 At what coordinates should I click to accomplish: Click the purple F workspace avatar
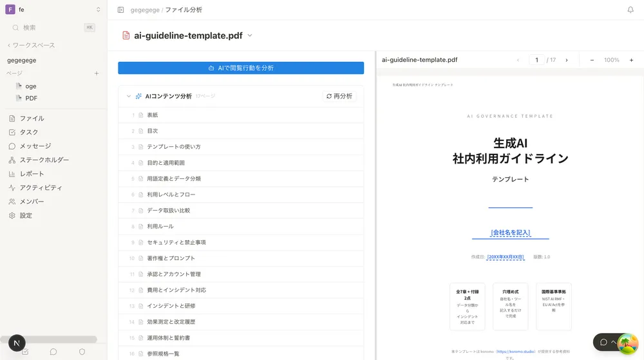point(10,10)
